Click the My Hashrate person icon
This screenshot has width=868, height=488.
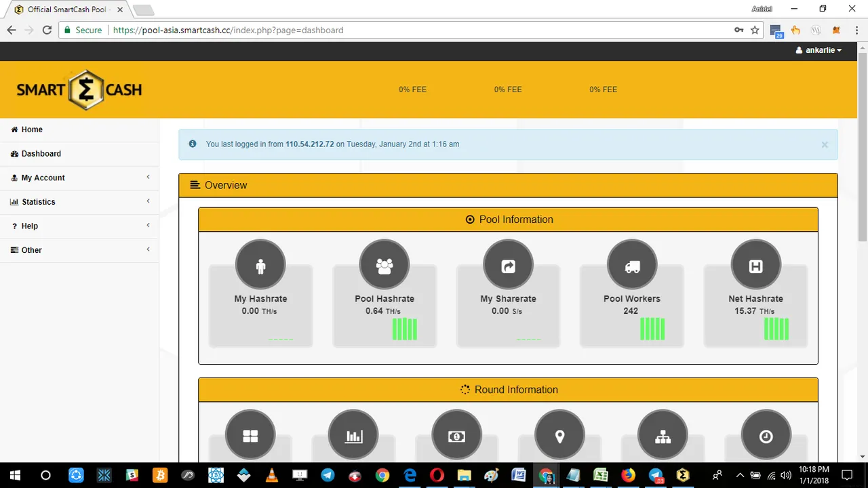(260, 264)
